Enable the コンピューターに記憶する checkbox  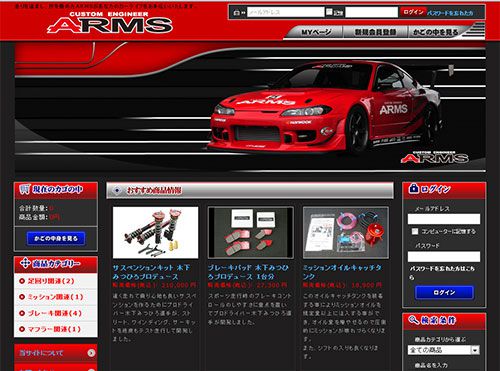[415, 231]
